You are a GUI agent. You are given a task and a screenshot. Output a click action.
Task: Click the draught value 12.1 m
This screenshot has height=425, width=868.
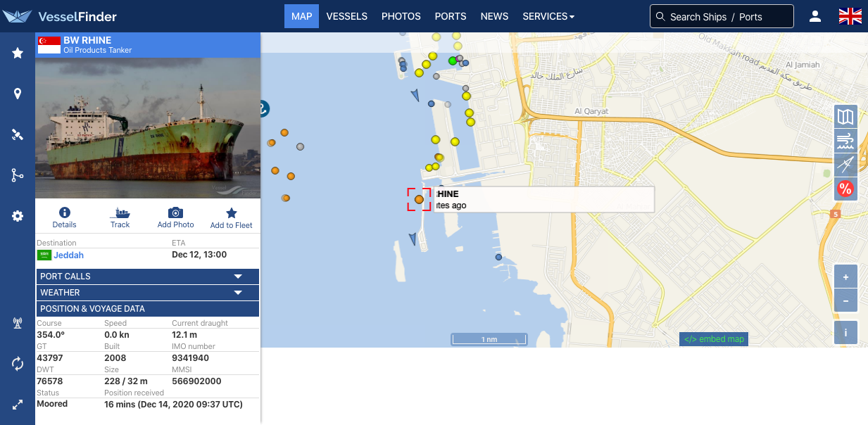click(x=184, y=335)
